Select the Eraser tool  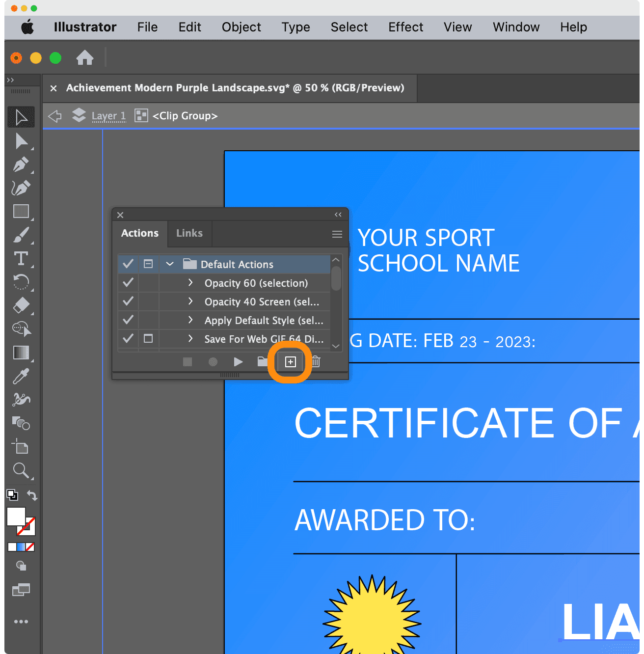point(21,305)
